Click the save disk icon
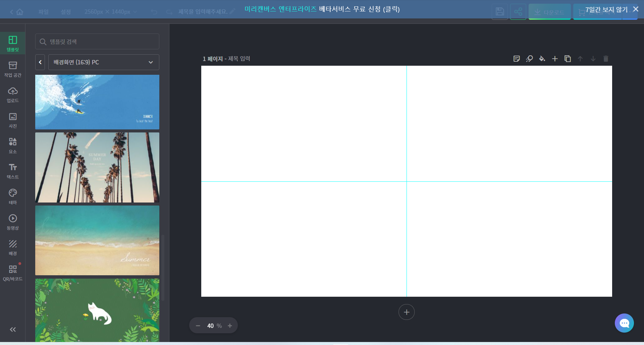644x345 pixels. coord(500,12)
